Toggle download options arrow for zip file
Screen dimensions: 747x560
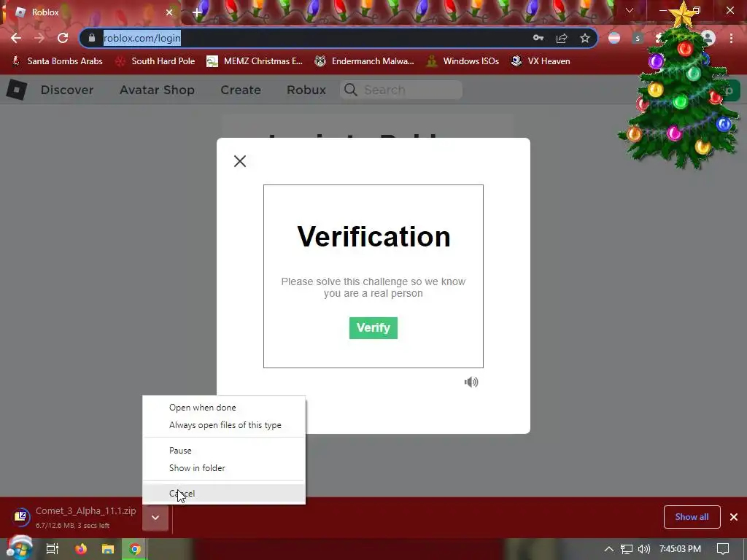tap(155, 517)
